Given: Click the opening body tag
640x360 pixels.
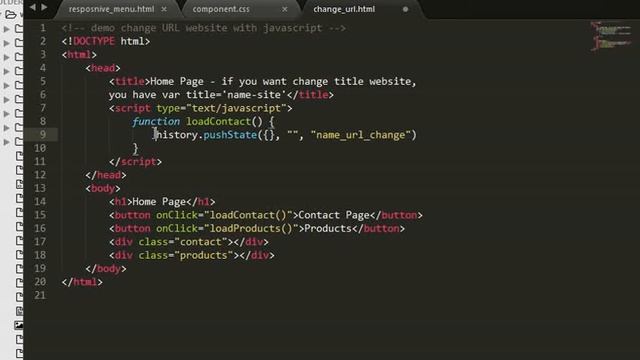Looking at the screenshot, I should [103, 188].
